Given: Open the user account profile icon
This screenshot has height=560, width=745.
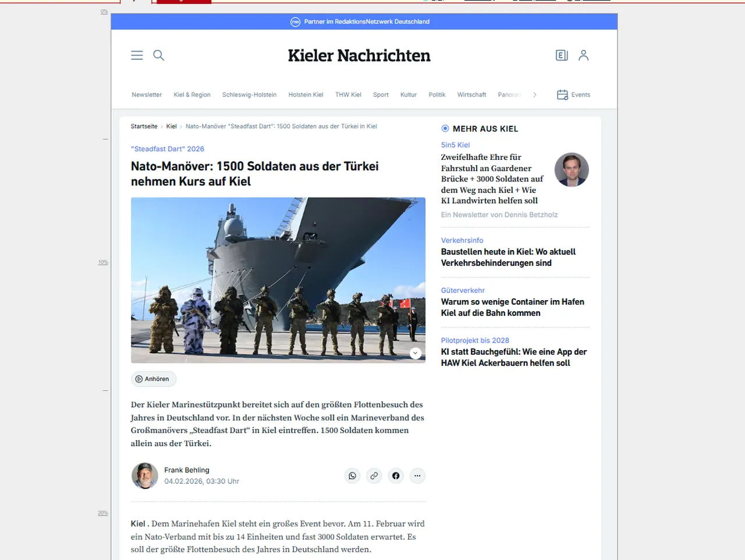Looking at the screenshot, I should click(583, 55).
